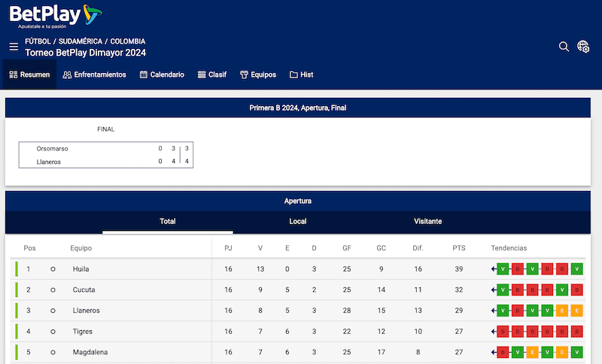
Task: Select the circle marker next to Huila
Action: click(53, 268)
